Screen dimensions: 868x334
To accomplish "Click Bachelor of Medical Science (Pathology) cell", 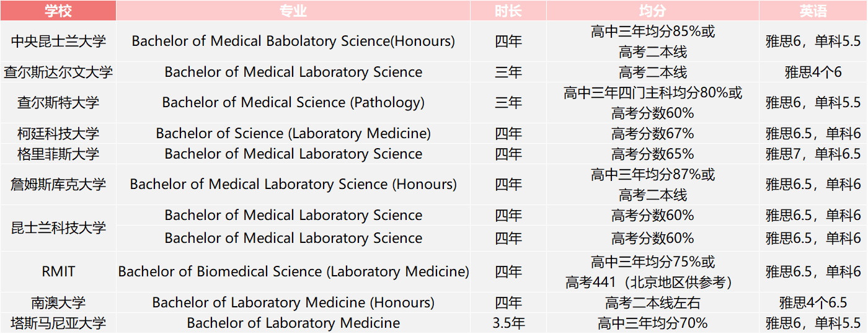I will [x=293, y=102].
